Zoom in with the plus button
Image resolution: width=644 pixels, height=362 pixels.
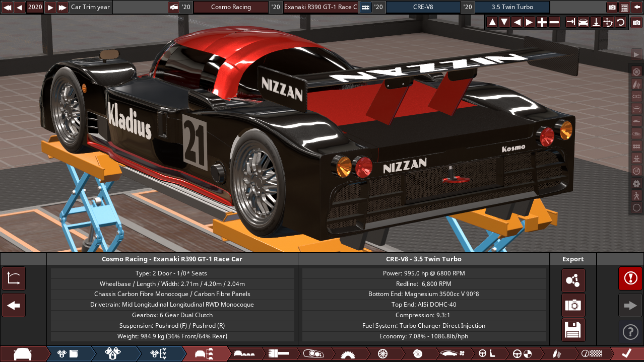tap(542, 22)
